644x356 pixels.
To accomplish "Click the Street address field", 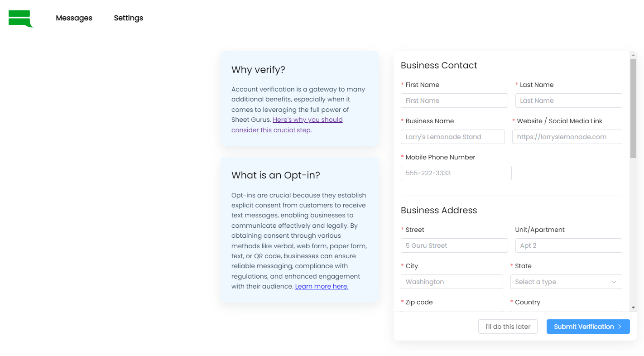I will point(454,245).
